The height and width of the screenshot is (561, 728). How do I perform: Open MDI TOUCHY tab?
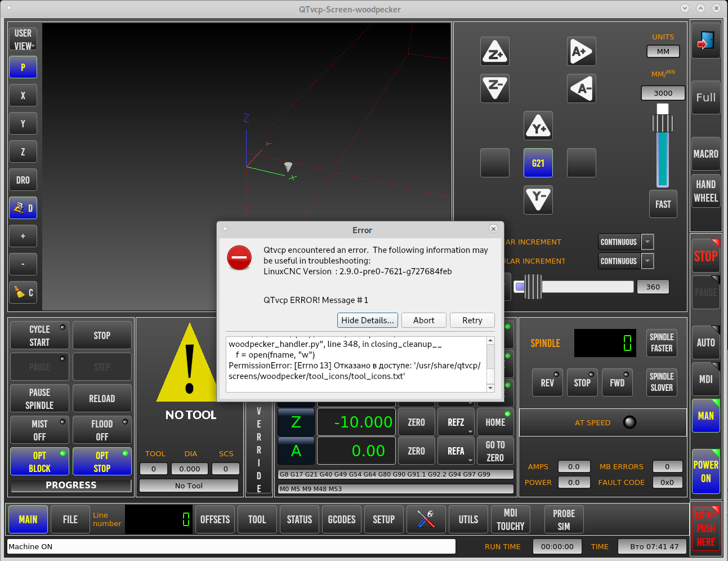coord(511,519)
